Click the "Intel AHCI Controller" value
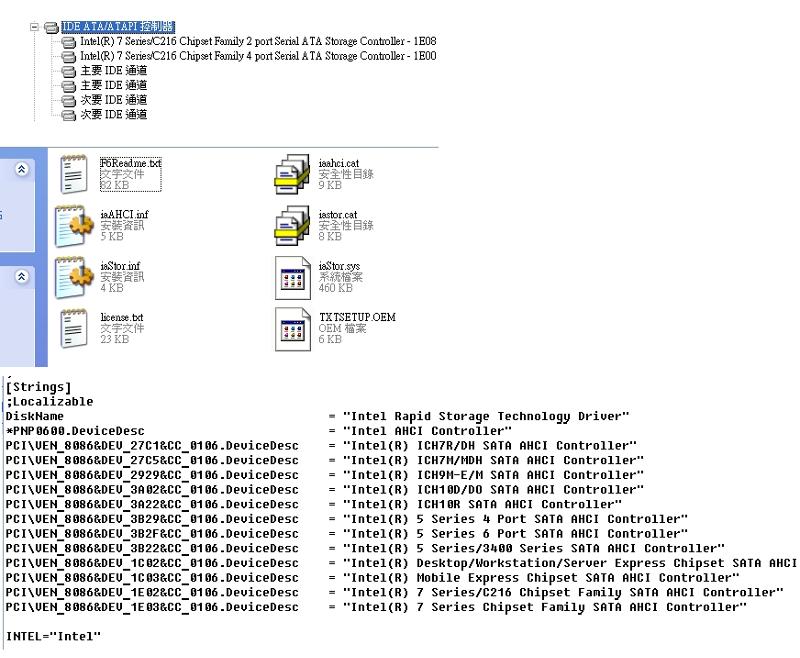This screenshot has width=800, height=658. click(427, 431)
